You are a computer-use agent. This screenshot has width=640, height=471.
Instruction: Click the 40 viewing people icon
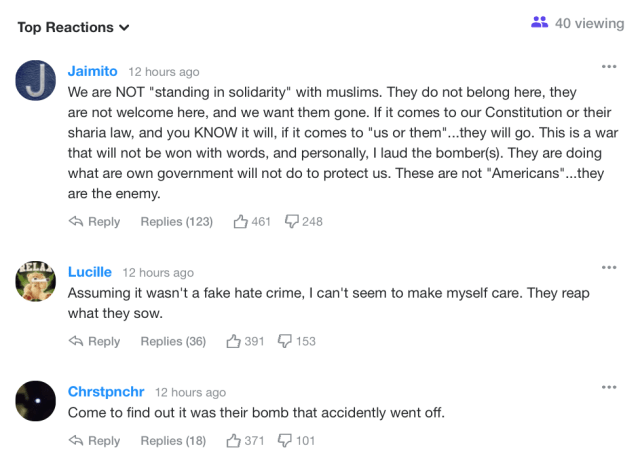[x=540, y=22]
